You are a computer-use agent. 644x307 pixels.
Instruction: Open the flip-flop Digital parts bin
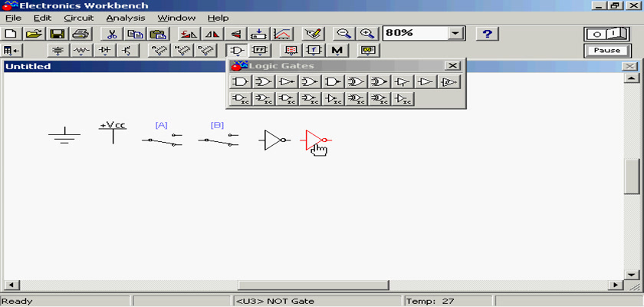coord(260,51)
